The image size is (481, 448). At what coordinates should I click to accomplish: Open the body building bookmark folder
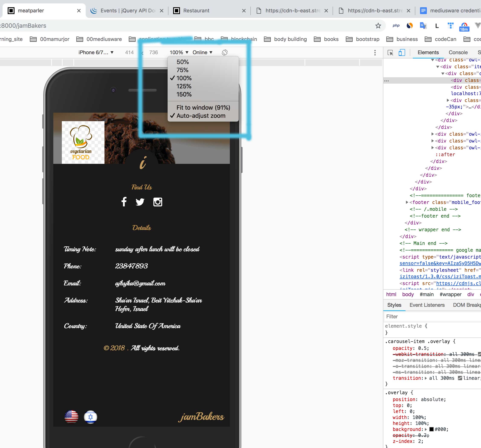(285, 39)
